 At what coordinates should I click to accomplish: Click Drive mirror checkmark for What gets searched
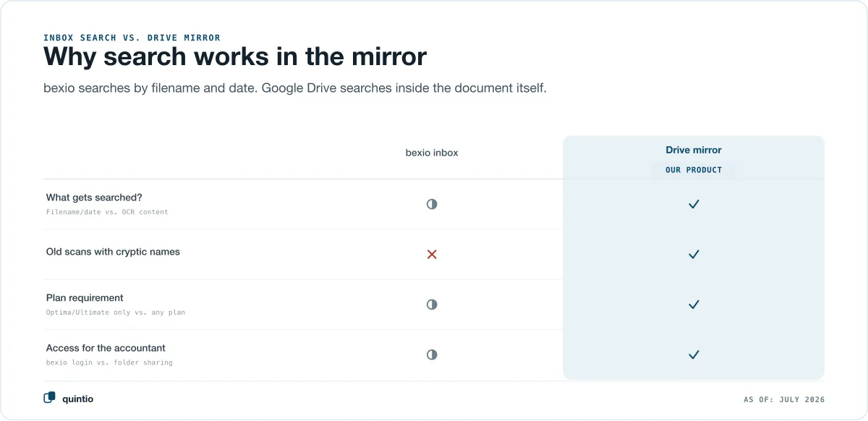tap(694, 204)
